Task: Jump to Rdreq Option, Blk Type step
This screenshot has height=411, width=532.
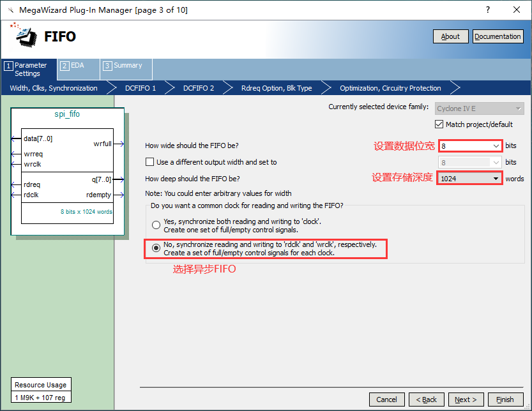Action: (x=277, y=88)
